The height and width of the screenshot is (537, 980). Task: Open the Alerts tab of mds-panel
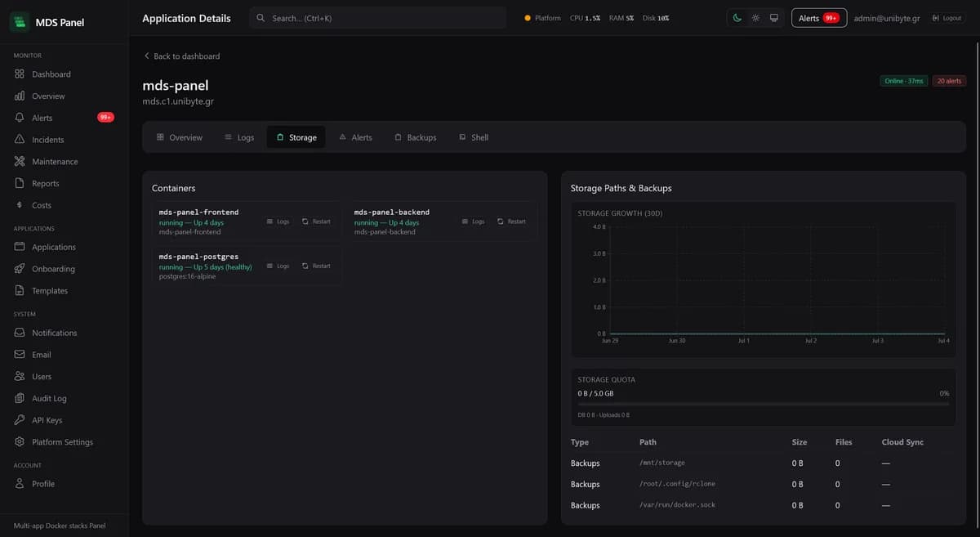[x=355, y=137]
